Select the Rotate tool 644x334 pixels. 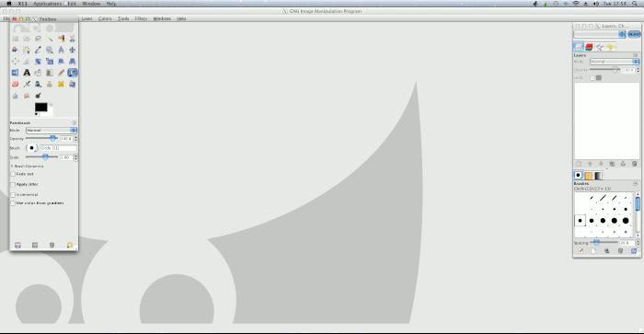[39, 62]
